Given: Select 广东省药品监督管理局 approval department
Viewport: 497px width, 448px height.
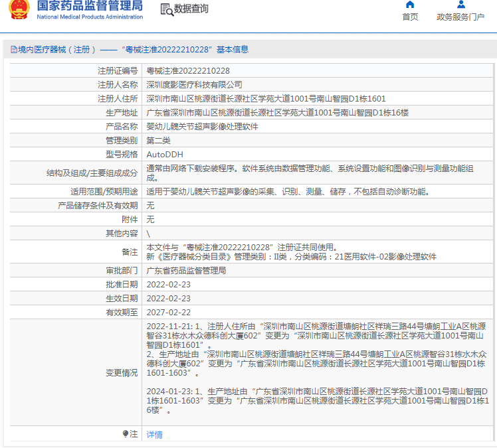Looking at the screenshot, I should (186, 270).
